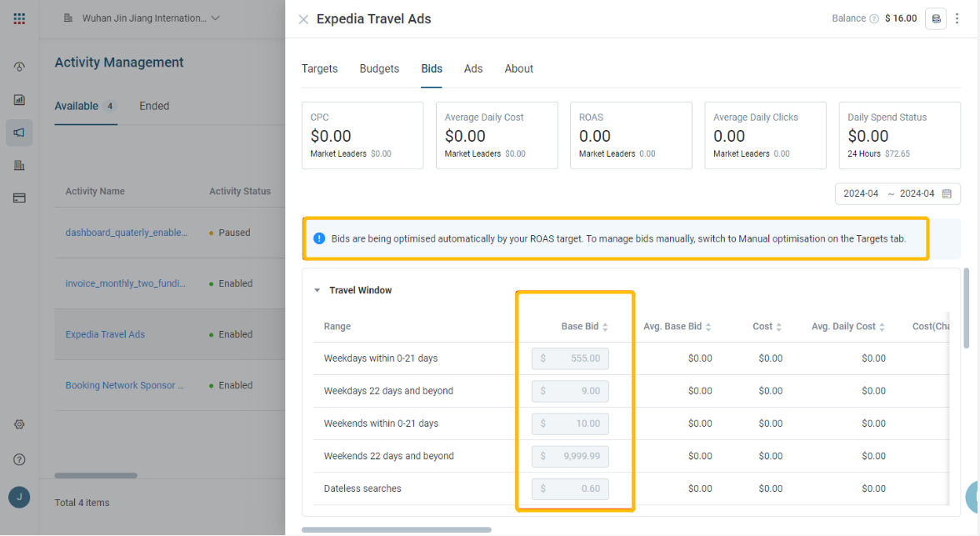Sort by Cost column
Screen dimensions: 980x536
(778, 327)
